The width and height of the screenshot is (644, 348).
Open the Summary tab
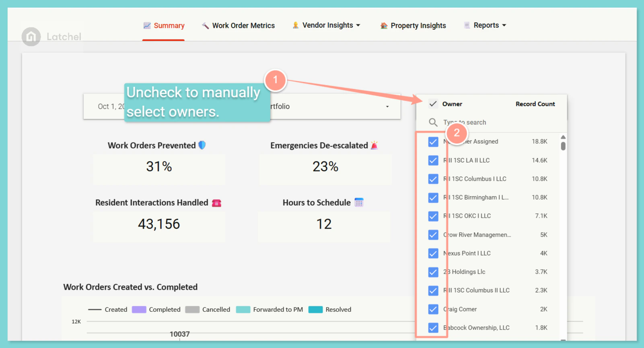pyautogui.click(x=164, y=26)
